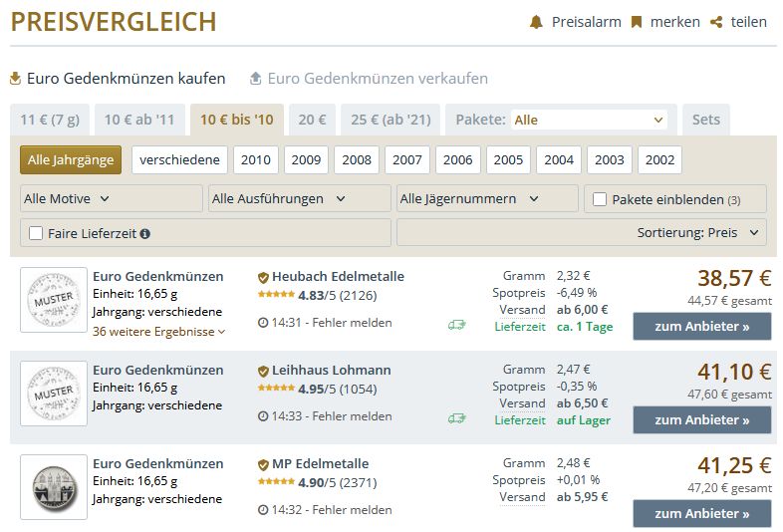The height and width of the screenshot is (532, 783).
Task: Click the teilen share icon
Action: coord(716,22)
